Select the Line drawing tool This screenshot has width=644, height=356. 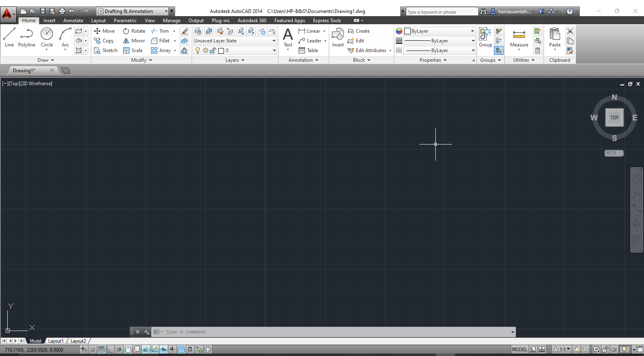(x=9, y=37)
